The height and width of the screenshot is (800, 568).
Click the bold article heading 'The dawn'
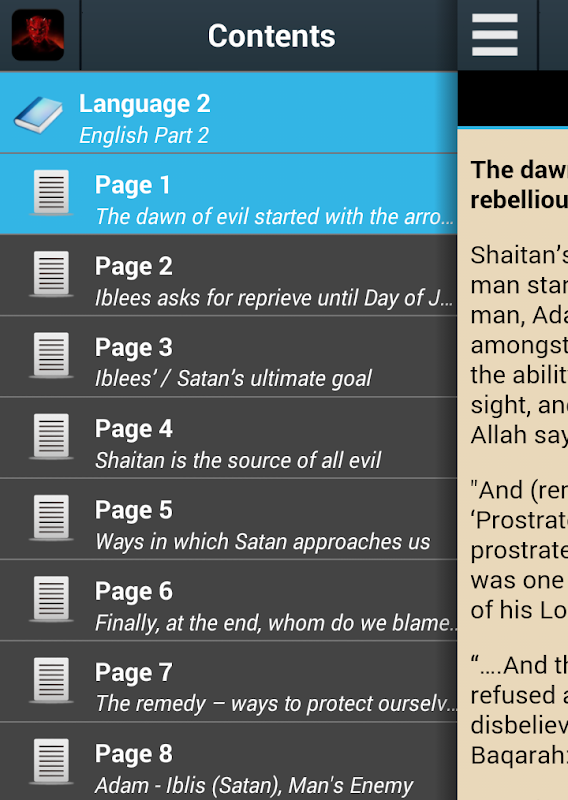(519, 170)
